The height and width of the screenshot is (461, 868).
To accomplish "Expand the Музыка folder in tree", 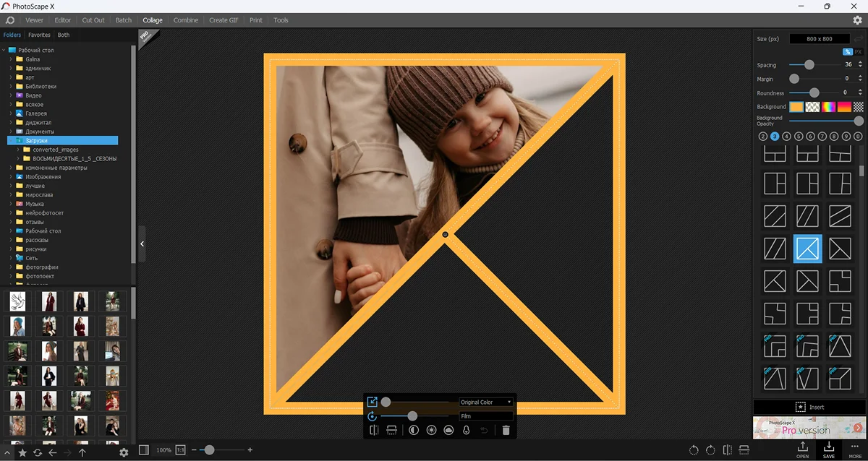I will [11, 204].
